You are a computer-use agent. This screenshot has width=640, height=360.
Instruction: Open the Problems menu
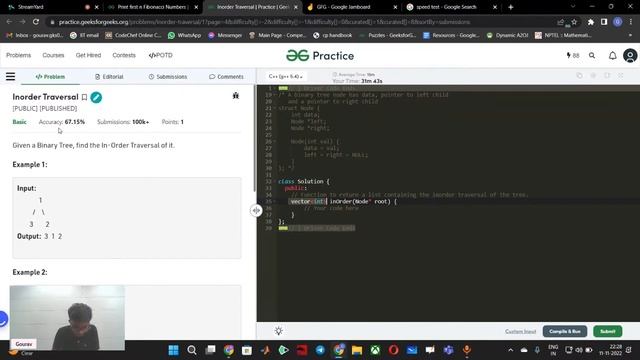click(18, 55)
